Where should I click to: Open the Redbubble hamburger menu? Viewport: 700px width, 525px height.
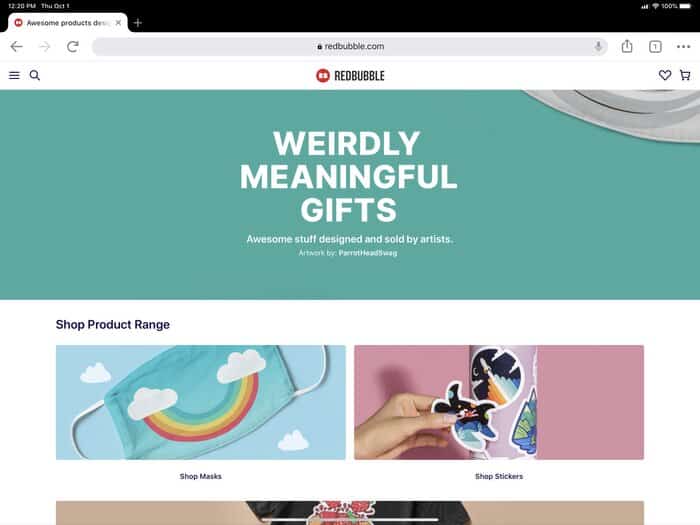click(14, 75)
